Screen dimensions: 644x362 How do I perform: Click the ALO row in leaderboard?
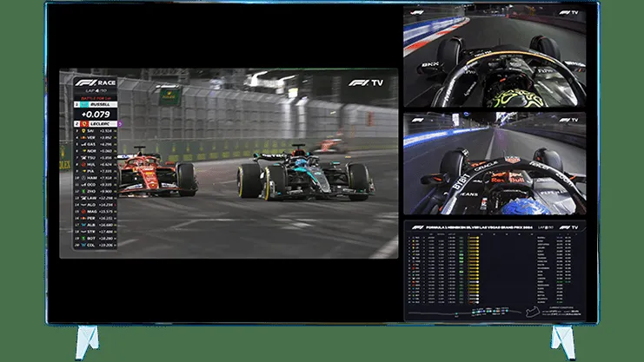96,205
